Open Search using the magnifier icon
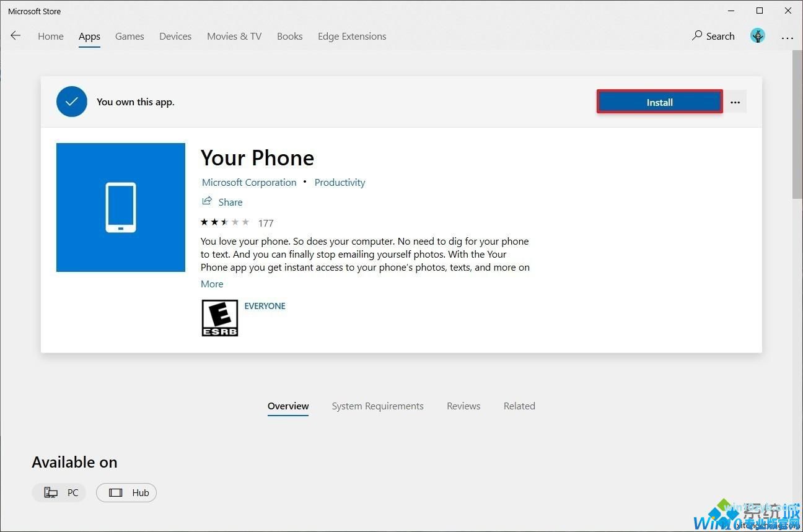The width and height of the screenshot is (803, 532). (697, 35)
